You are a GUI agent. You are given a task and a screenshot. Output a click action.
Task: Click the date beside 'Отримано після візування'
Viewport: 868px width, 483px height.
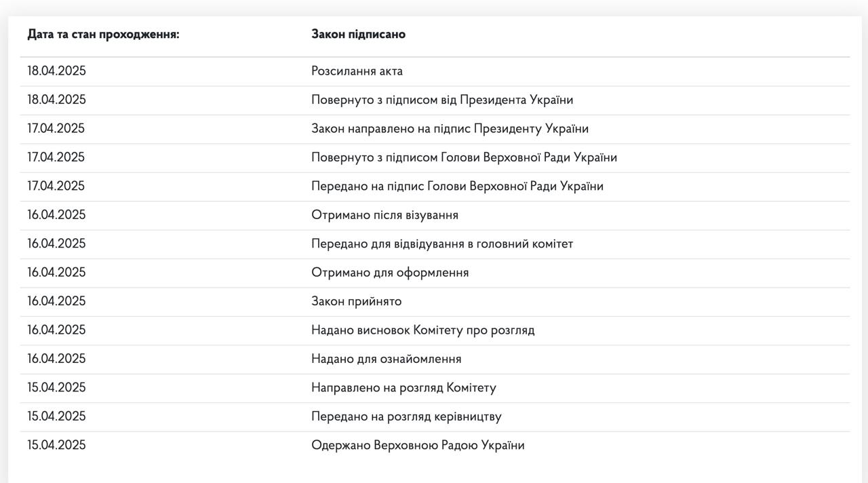56,215
